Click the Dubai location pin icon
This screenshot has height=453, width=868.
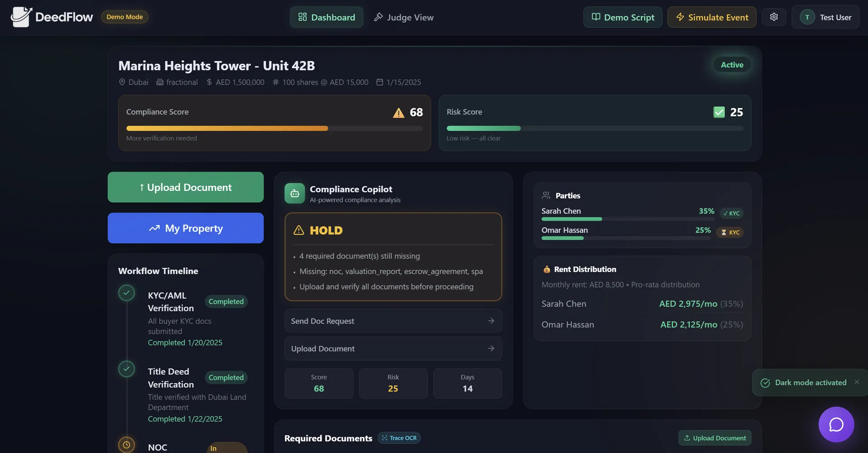[122, 82]
